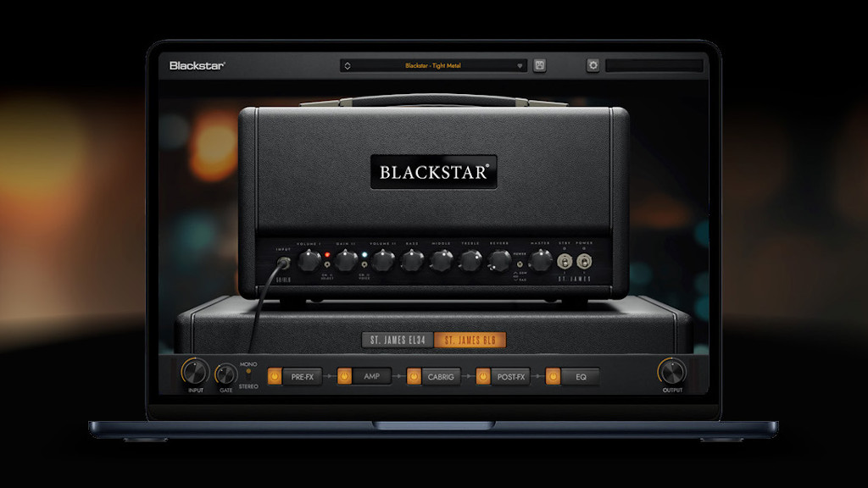This screenshot has width=868, height=488.
Task: Flip the CH II Voice mini switch
Action: [x=364, y=265]
